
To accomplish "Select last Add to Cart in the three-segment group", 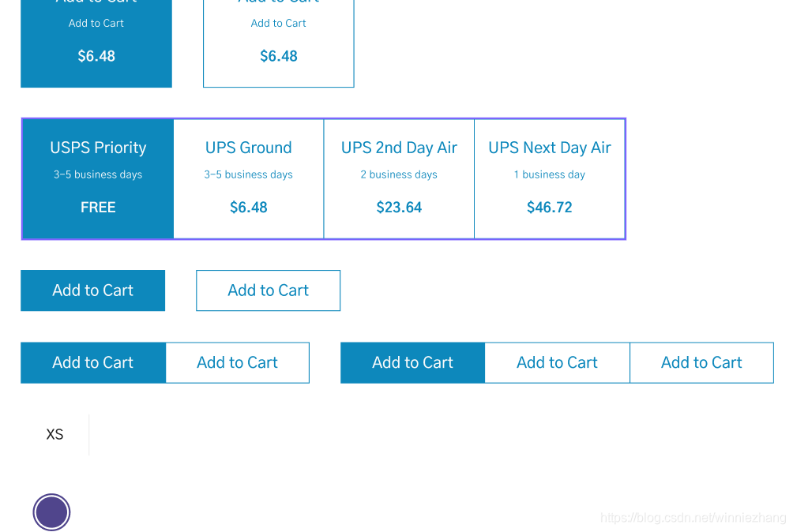I will (701, 363).
